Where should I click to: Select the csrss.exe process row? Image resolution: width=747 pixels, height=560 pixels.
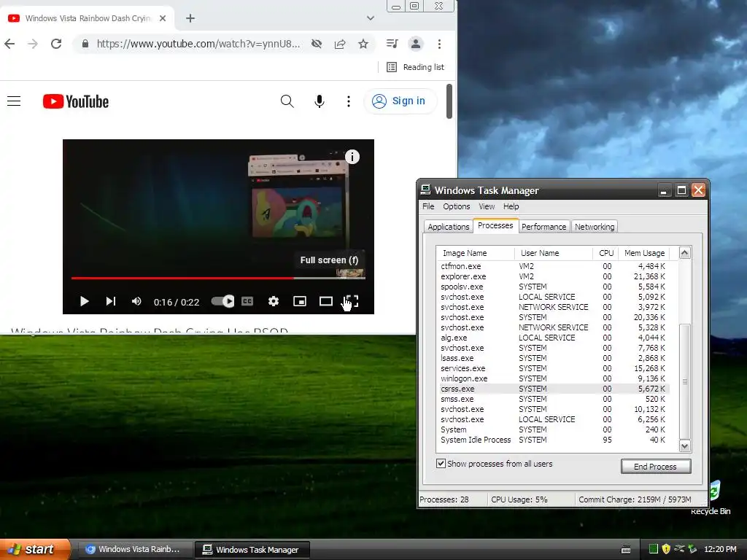pyautogui.click(x=553, y=389)
